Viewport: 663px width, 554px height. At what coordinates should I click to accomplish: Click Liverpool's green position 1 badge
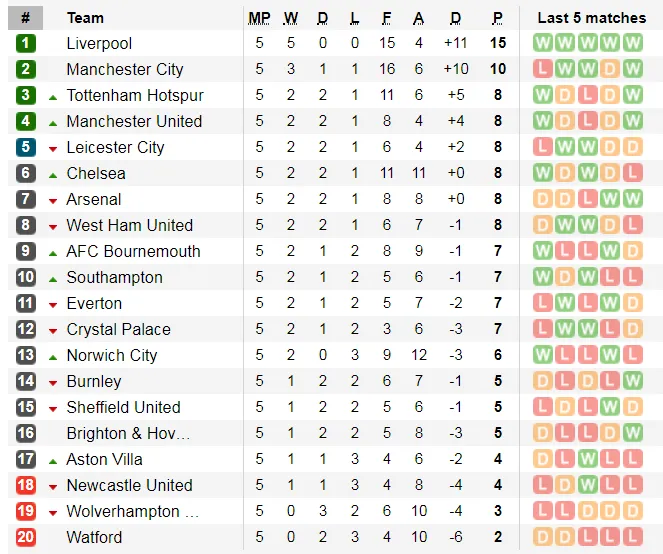click(25, 43)
